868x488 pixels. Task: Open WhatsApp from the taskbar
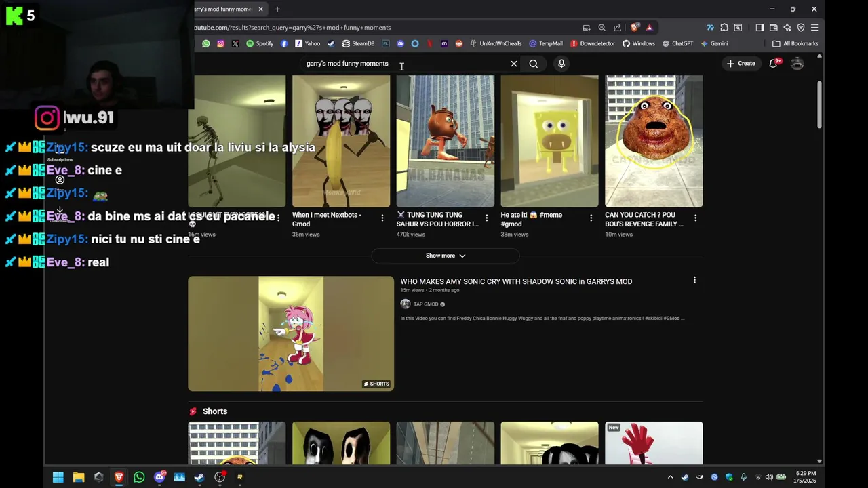tap(139, 477)
